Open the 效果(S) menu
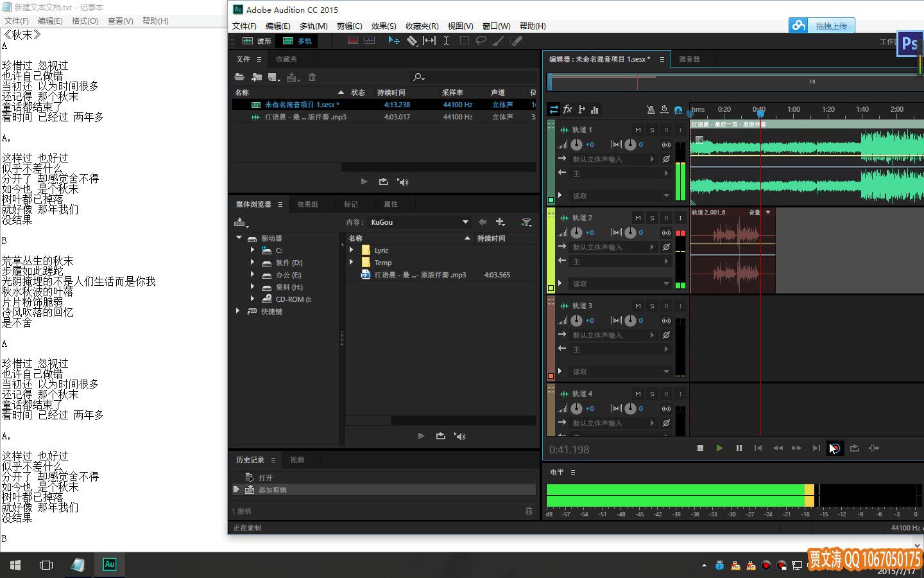Image resolution: width=924 pixels, height=578 pixels. [x=384, y=26]
